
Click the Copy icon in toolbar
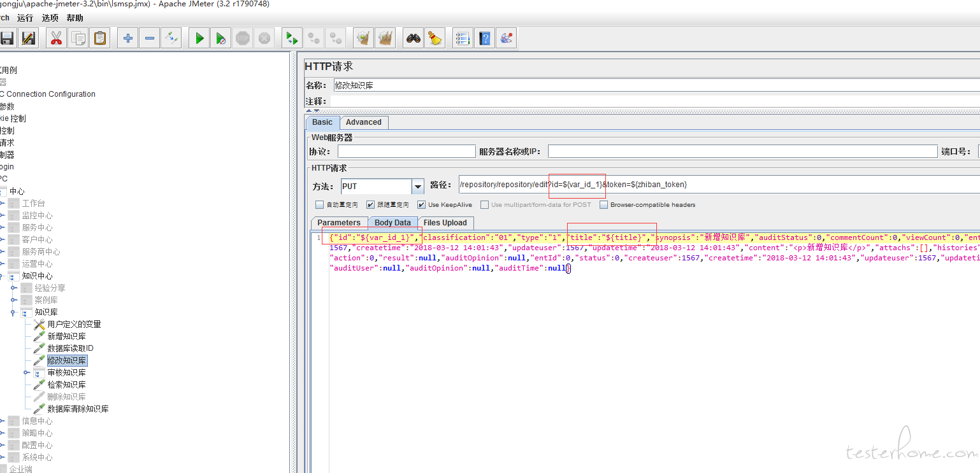click(x=78, y=38)
